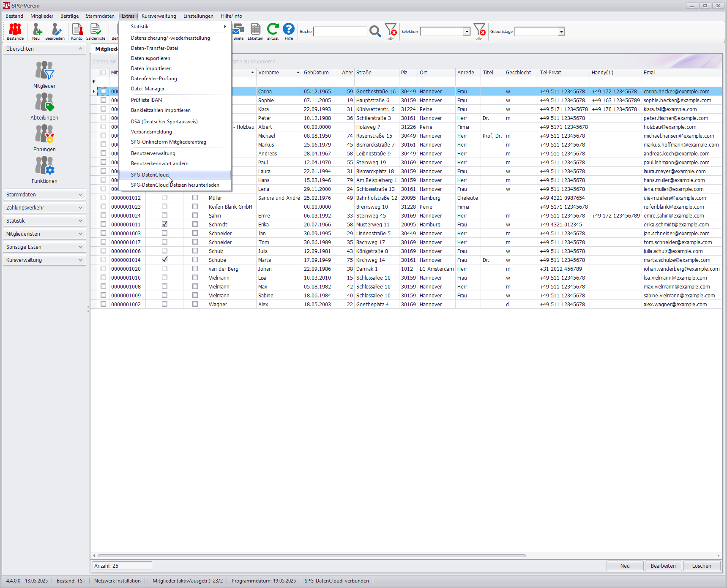Viewport: 727px width, 588px height.
Task: Uncheck the checked box in Schmidt Erika row
Action: click(165, 224)
